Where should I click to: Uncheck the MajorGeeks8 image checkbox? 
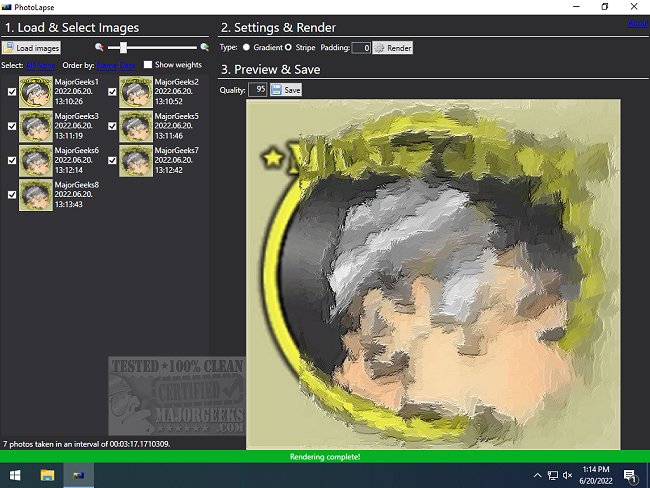tap(12, 195)
